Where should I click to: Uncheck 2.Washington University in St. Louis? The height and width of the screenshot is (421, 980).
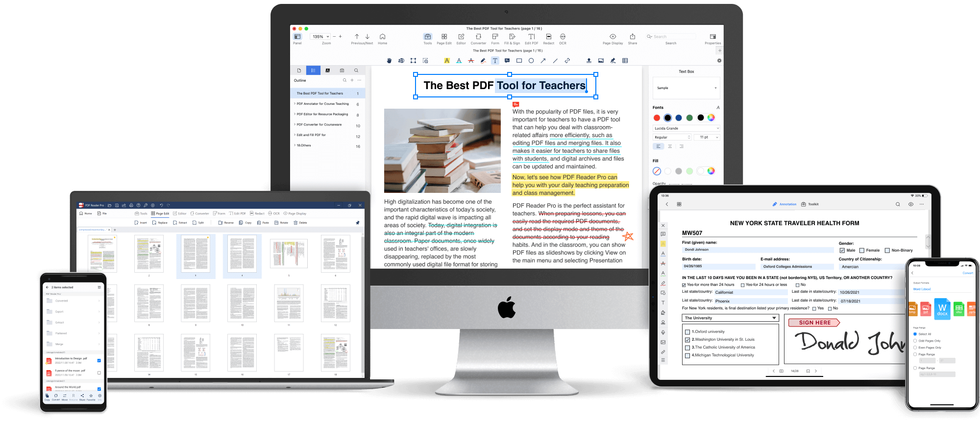pos(687,340)
